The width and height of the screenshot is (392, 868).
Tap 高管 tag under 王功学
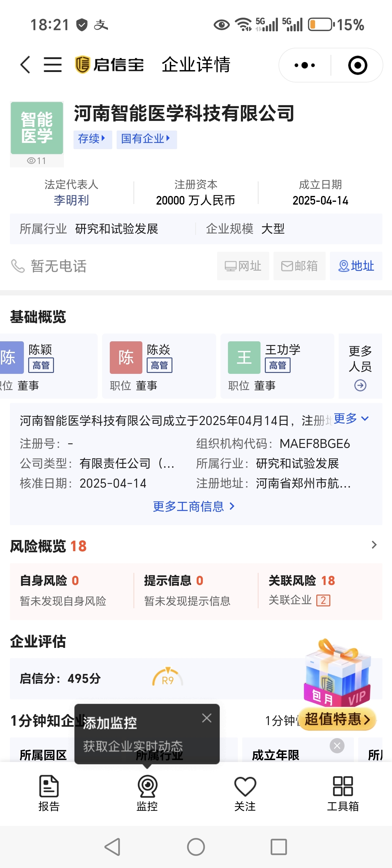[x=278, y=365]
